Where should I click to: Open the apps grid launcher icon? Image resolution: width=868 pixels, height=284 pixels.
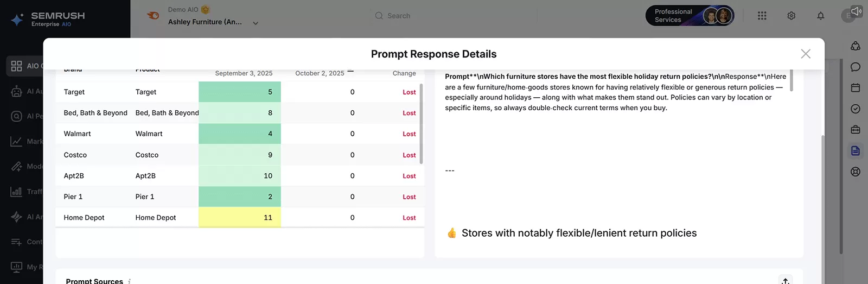(762, 16)
